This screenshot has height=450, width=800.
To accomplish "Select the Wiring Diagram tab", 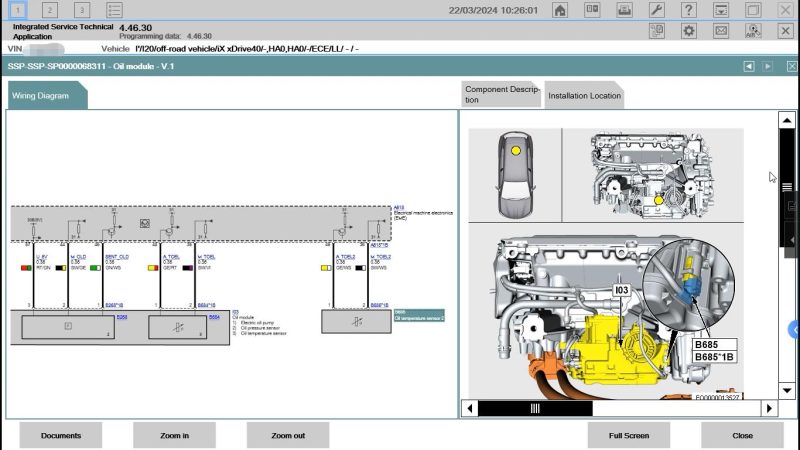I will pyautogui.click(x=47, y=95).
